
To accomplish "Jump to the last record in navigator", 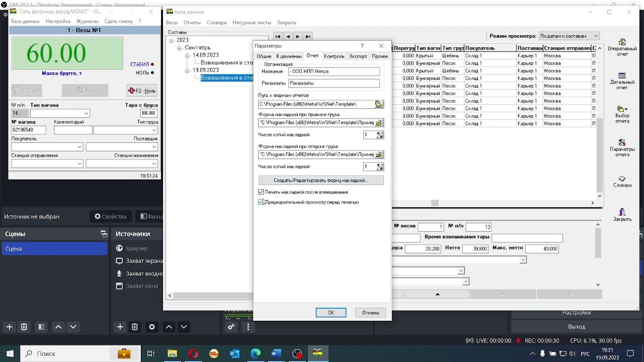I will 308,36.
